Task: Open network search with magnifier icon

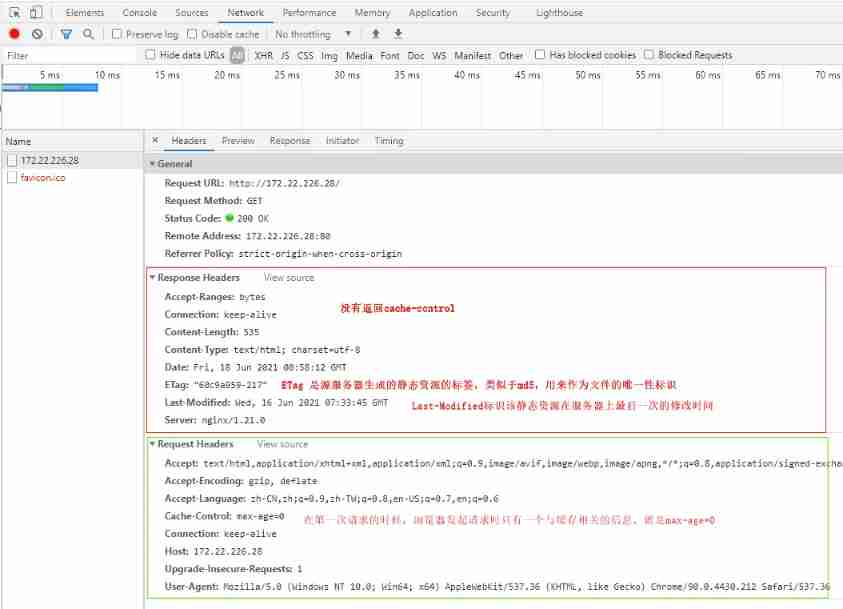Action: pyautogui.click(x=88, y=34)
